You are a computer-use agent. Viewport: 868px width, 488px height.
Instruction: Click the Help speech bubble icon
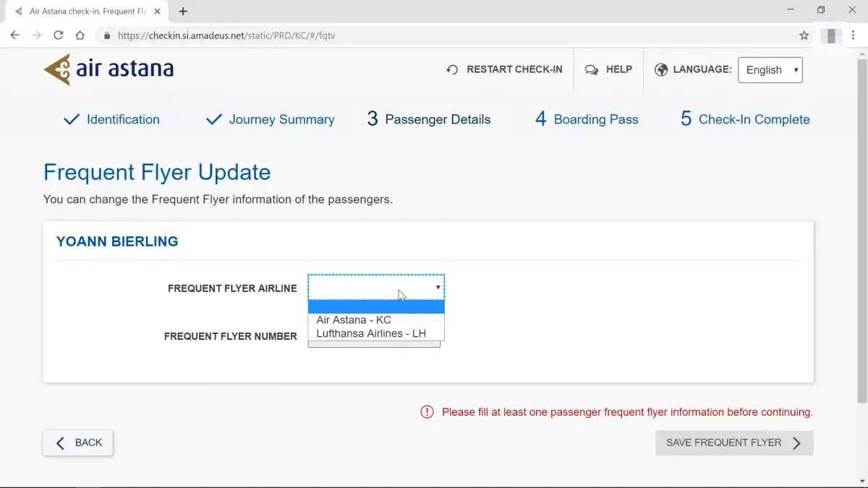pyautogui.click(x=592, y=70)
